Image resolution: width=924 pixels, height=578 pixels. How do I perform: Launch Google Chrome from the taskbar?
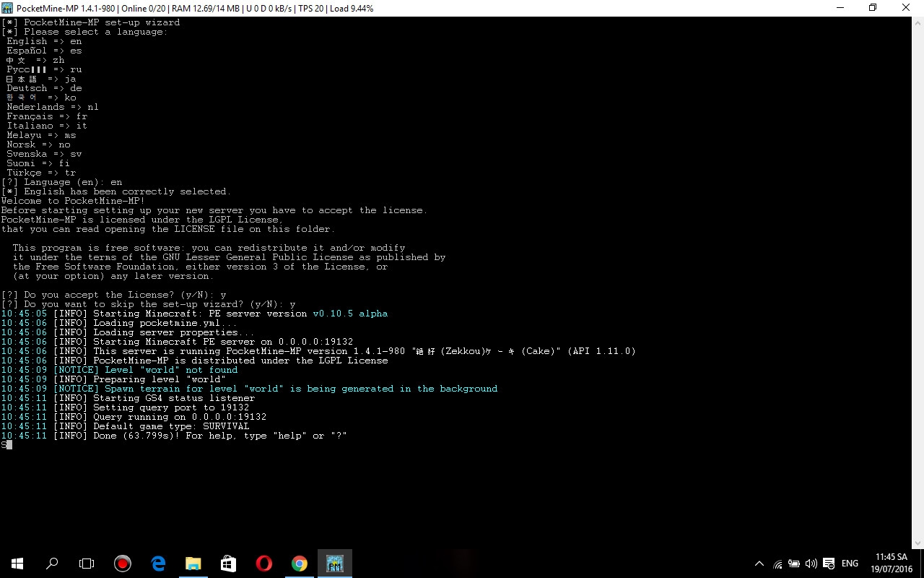click(299, 564)
